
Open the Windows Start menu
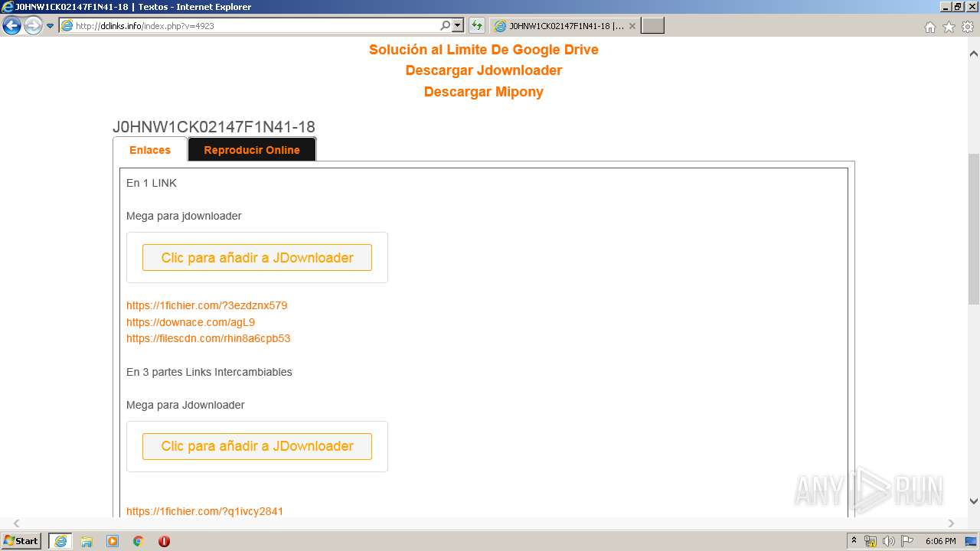coord(21,541)
